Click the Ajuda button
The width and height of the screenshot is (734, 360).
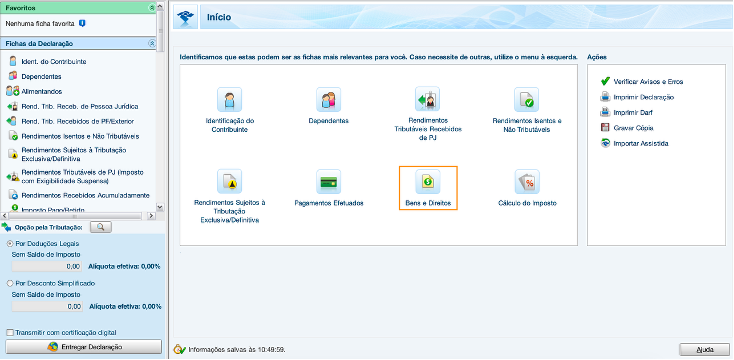(704, 350)
